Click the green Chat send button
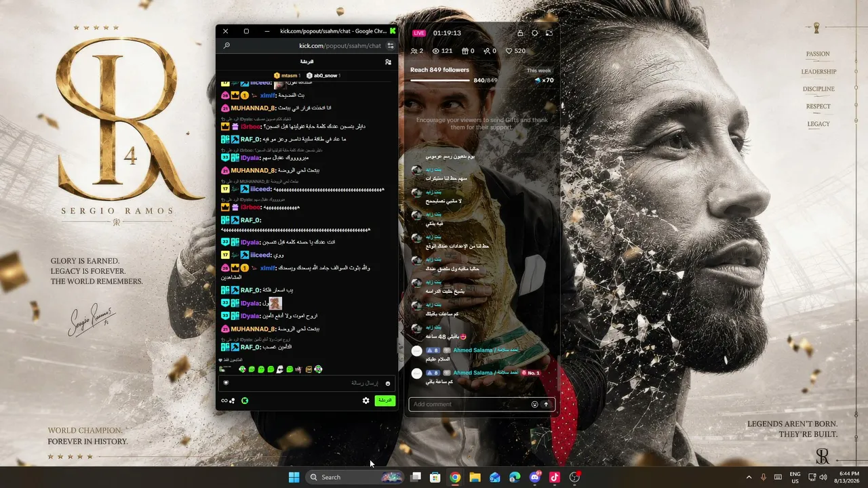The image size is (868, 488). point(384,401)
